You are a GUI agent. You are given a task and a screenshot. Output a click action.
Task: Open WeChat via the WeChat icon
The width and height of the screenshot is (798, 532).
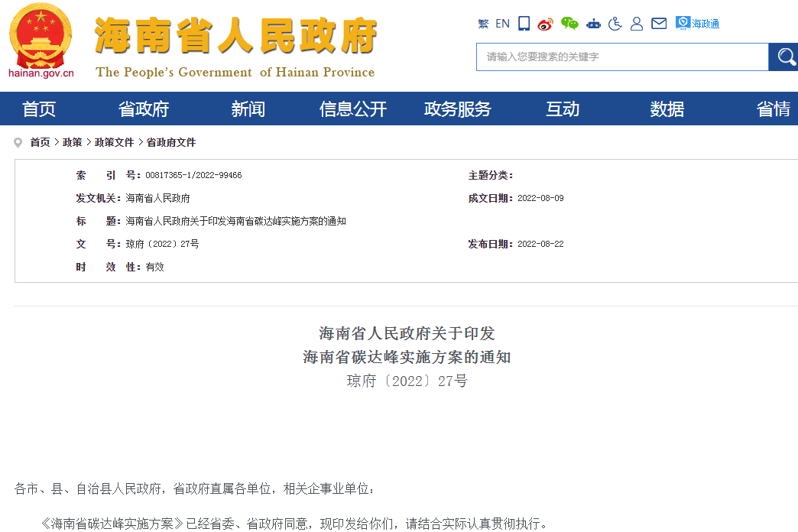[570, 24]
